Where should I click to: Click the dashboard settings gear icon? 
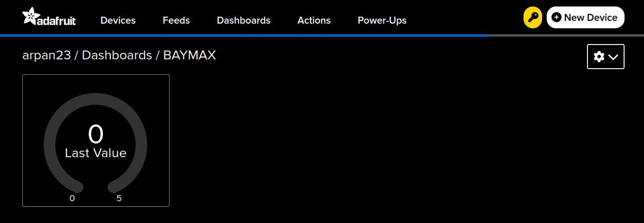pos(599,57)
